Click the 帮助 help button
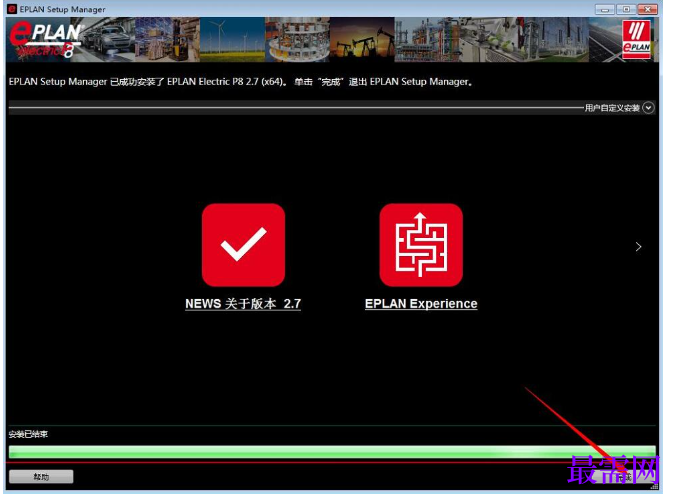Screen dimensions: 679x501 pos(41,476)
